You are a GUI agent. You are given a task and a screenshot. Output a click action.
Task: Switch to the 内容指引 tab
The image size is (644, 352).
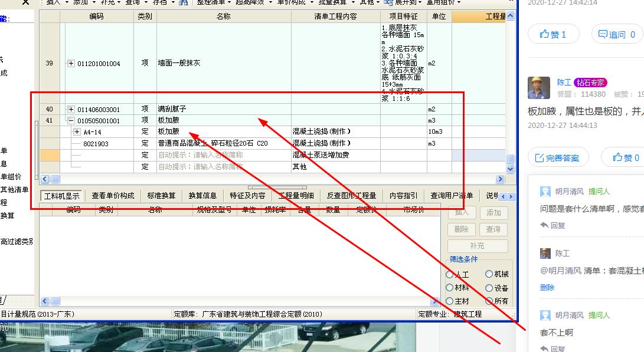click(403, 196)
